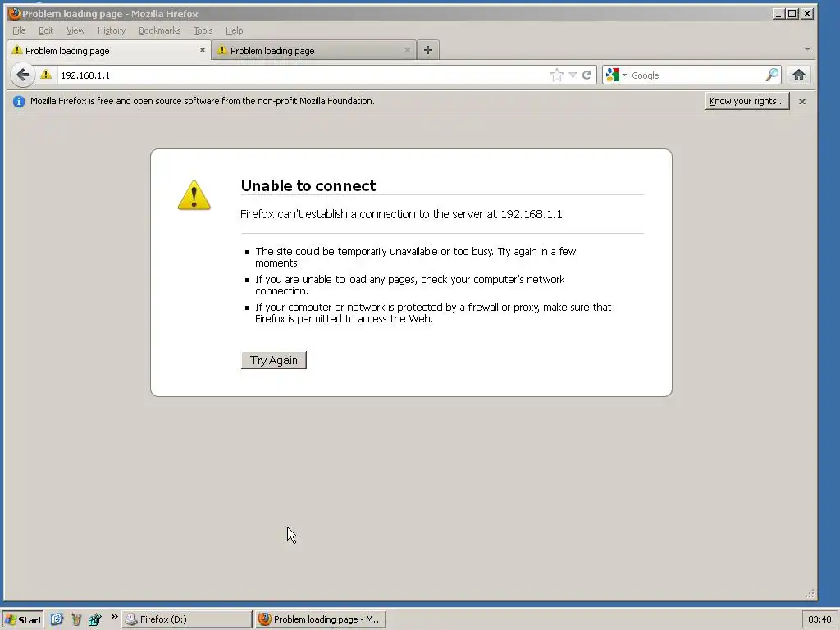Click the second quick launch icon

(76, 619)
